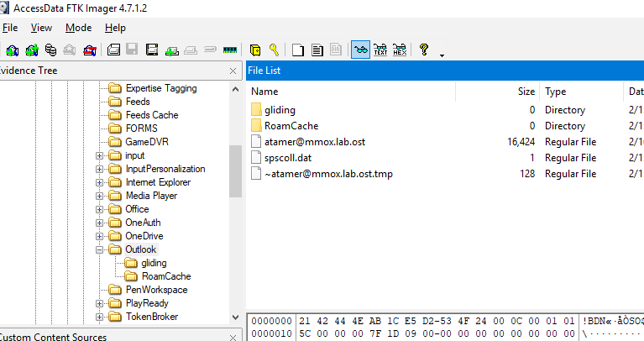Open the File menu
Image resolution: width=644 pixels, height=341 pixels.
(10, 28)
